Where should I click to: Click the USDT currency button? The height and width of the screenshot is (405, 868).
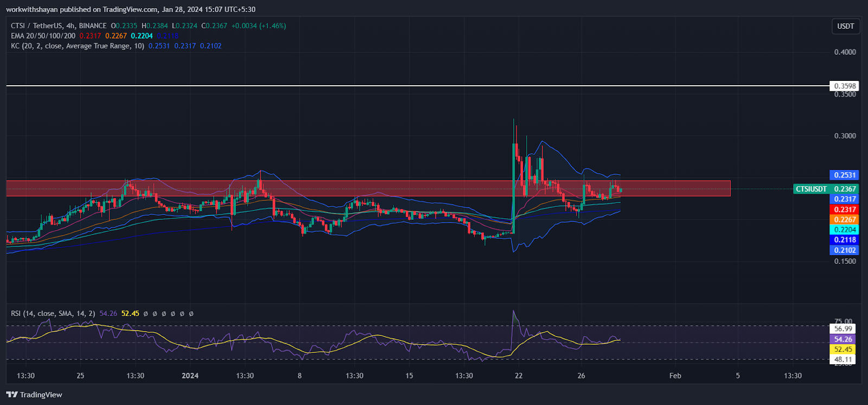[x=845, y=26]
